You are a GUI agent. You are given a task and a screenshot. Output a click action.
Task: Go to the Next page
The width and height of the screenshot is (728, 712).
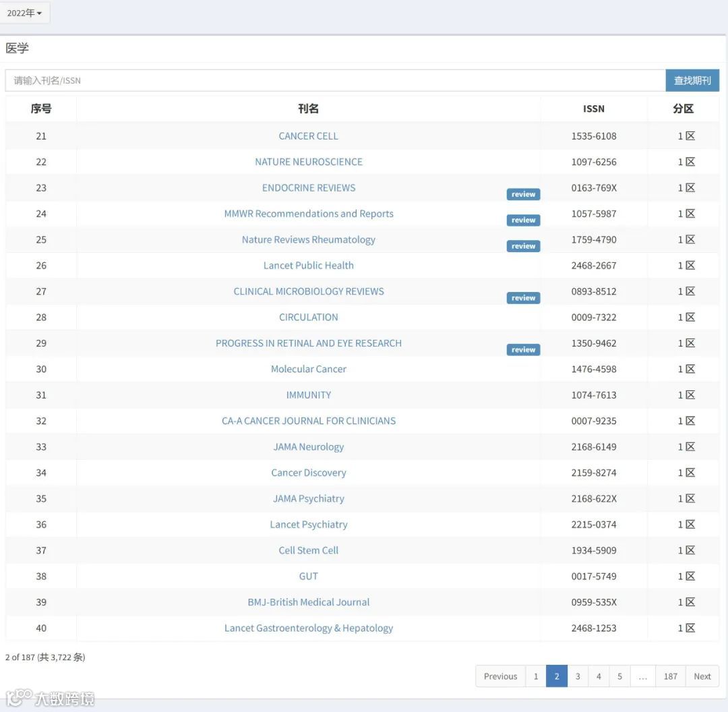(702, 676)
